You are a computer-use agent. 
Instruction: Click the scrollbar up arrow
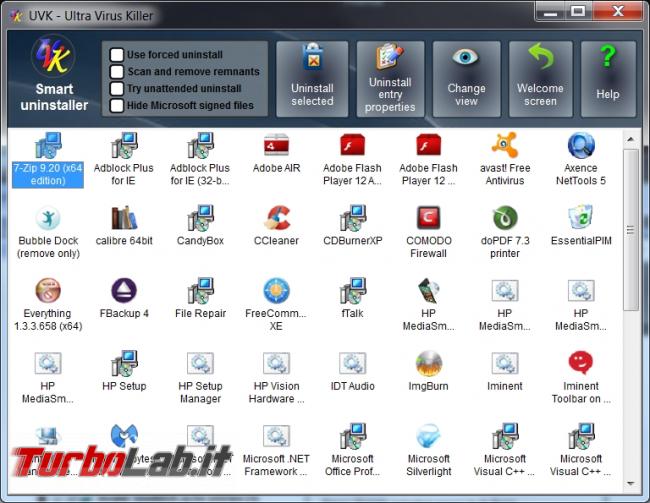631,139
